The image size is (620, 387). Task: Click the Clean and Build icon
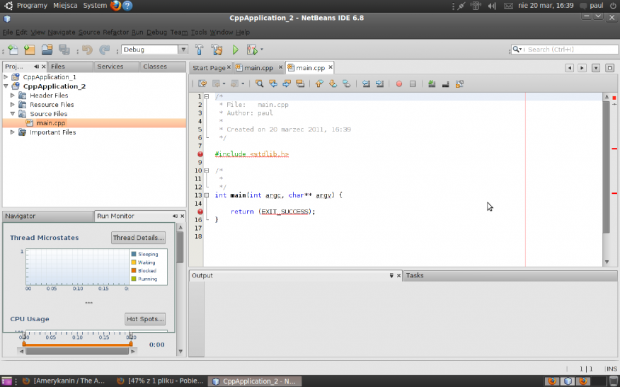click(217, 50)
